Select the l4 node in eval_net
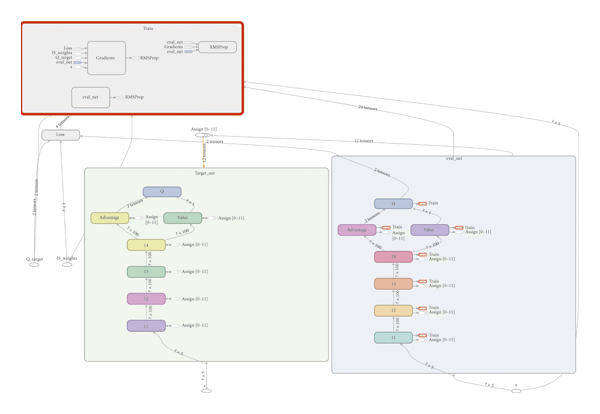 [x=393, y=257]
